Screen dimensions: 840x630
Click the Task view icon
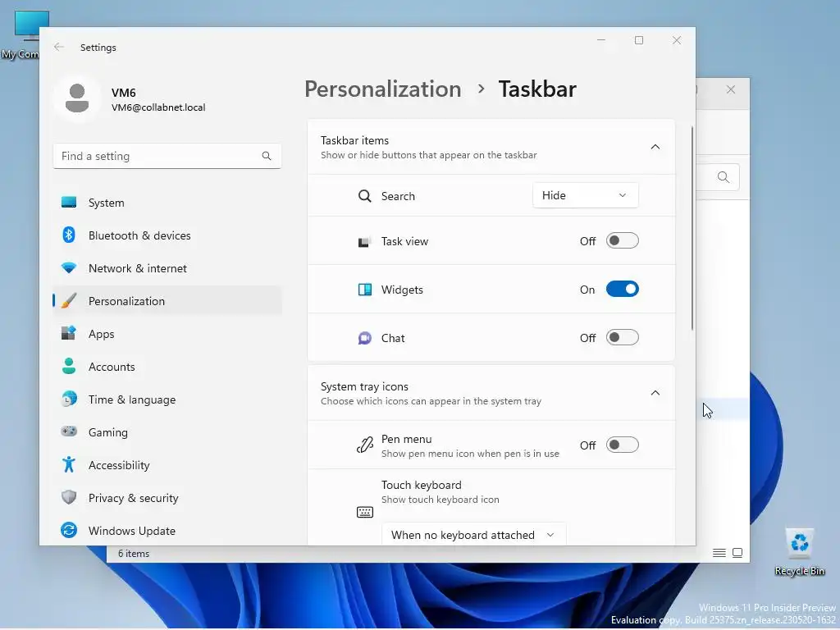[x=364, y=242]
